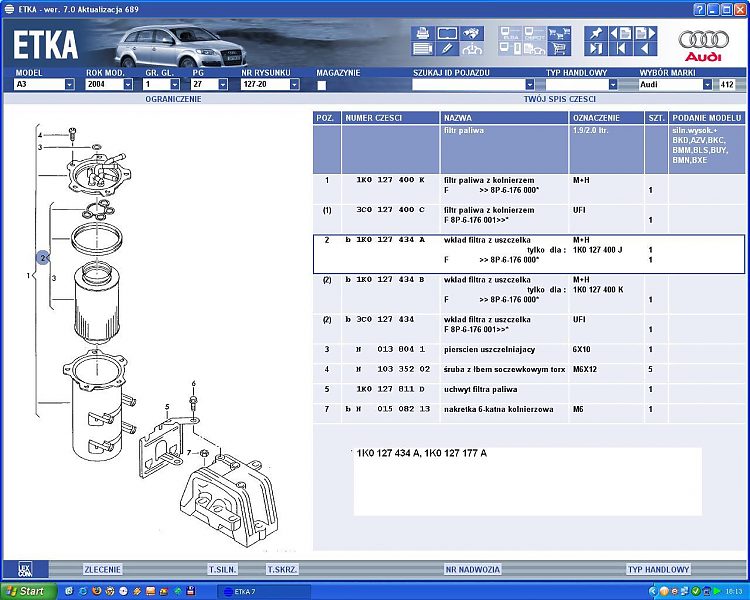Image resolution: width=750 pixels, height=600 pixels.
Task: Click the floppy disk quick launch icon
Action: (191, 591)
